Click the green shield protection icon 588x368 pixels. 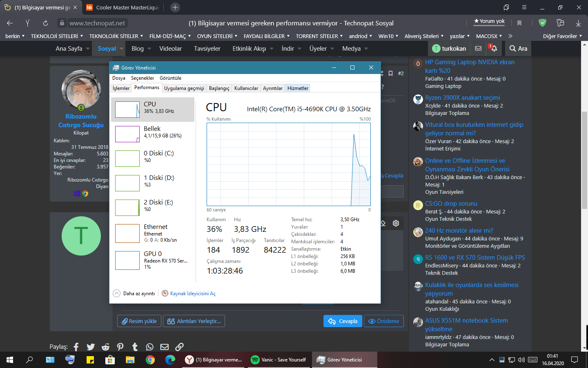point(542,23)
